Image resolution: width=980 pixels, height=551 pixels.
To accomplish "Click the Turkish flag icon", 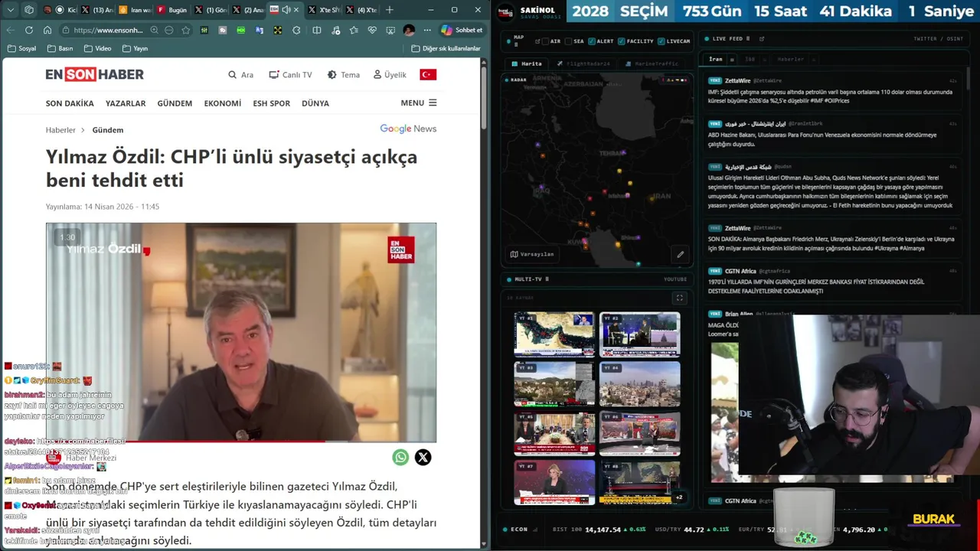I will tap(428, 74).
